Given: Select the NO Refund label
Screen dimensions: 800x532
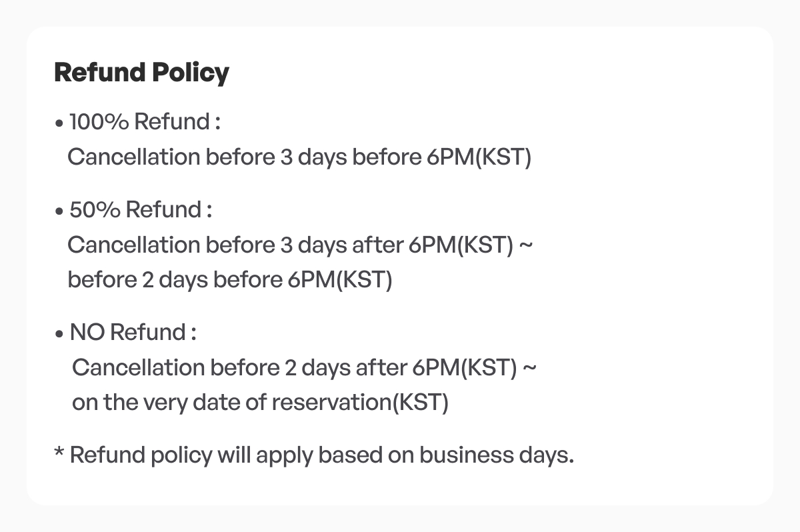Looking at the screenshot, I should (x=133, y=333).
